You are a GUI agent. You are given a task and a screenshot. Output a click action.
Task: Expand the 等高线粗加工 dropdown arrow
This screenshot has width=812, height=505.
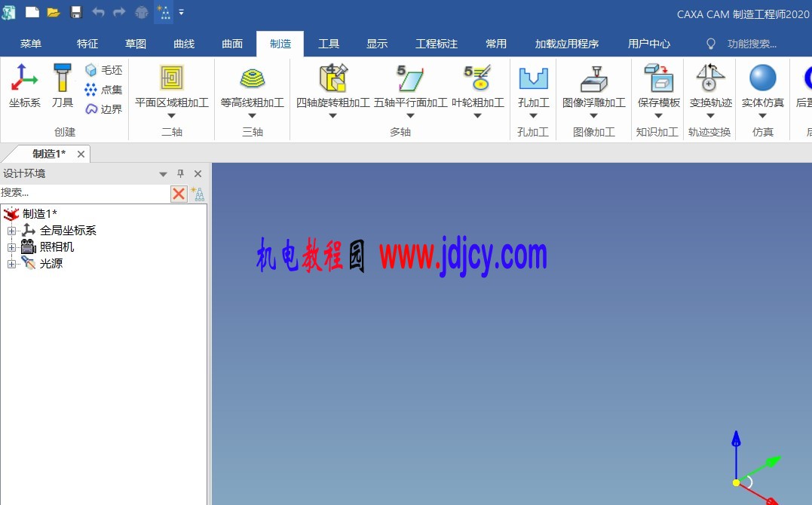tap(253, 115)
